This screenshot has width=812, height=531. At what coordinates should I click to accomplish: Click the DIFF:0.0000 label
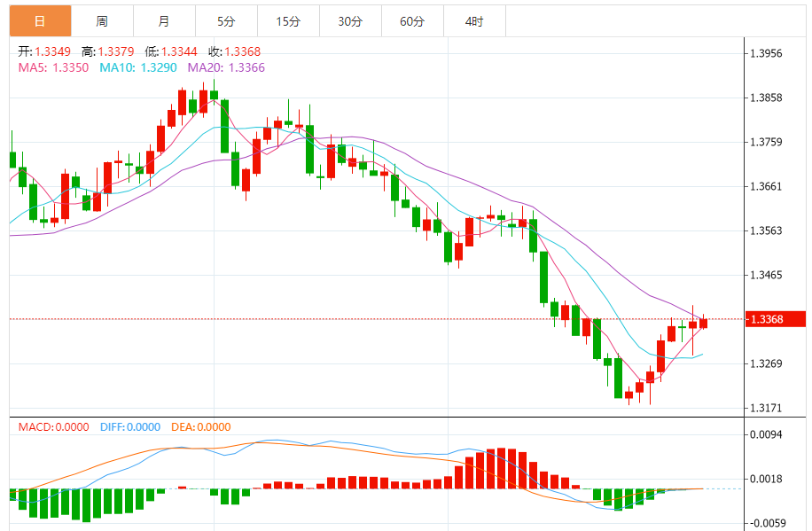click(130, 427)
